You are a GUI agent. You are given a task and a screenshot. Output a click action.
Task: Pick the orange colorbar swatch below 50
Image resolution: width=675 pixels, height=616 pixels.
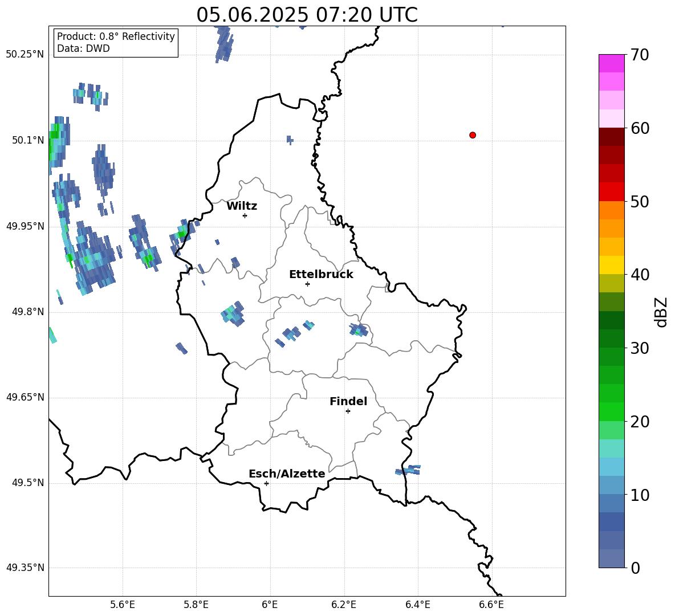pyautogui.click(x=611, y=210)
